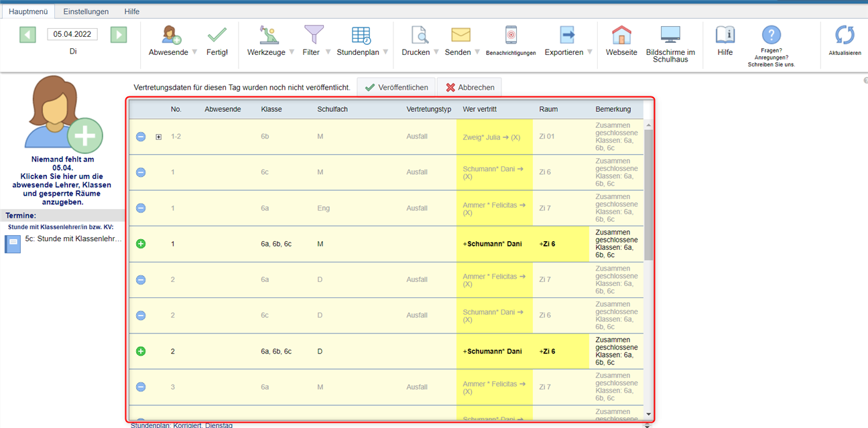Image resolution: width=868 pixels, height=428 pixels.
Task: Toggle the green plus for lesson 1 6a, 6b, 6c
Action: coord(141,244)
